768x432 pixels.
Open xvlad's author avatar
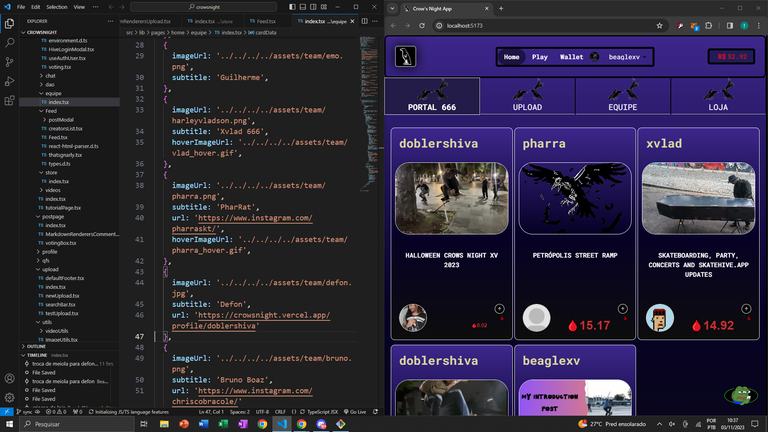(x=659, y=318)
